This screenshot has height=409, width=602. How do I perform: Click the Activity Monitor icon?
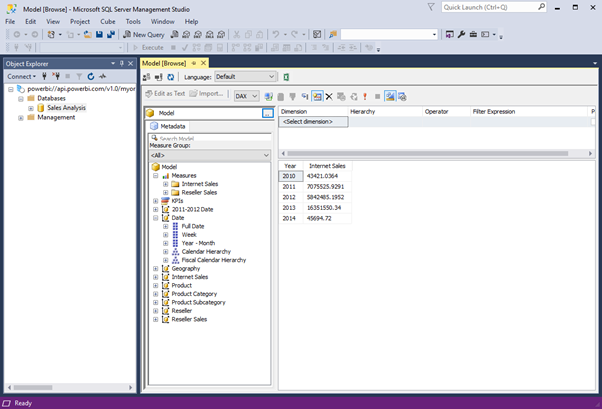pyautogui.click(x=317, y=35)
